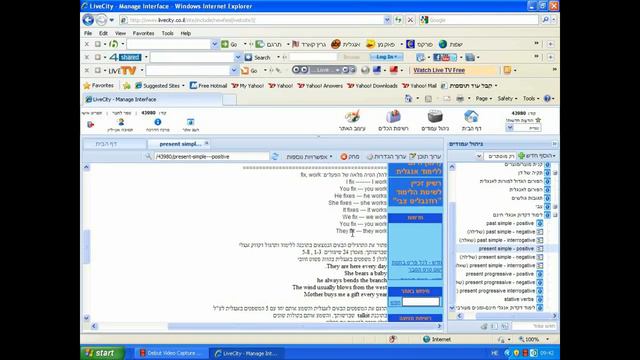Open the additional options dropdown
This screenshot has height=360, width=640.
tap(309, 156)
